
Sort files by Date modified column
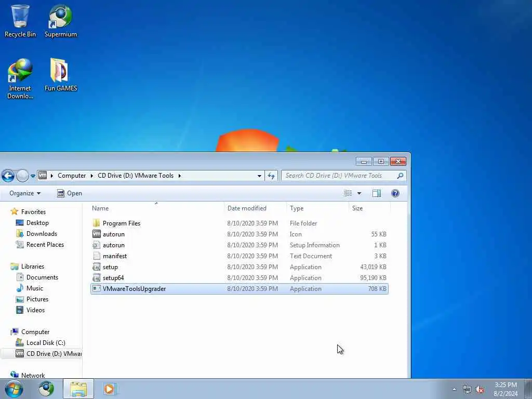[255, 208]
